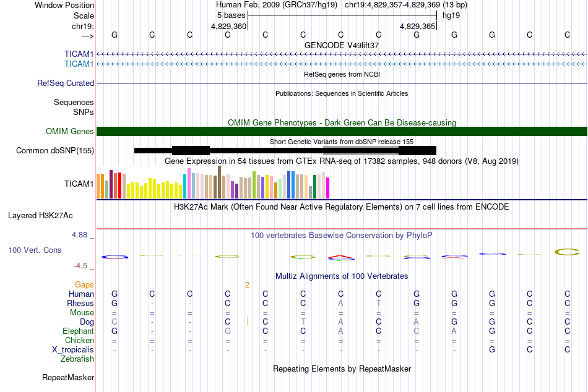The image size is (588, 392).
Task: Select the Human species row label
Action: click(81, 294)
